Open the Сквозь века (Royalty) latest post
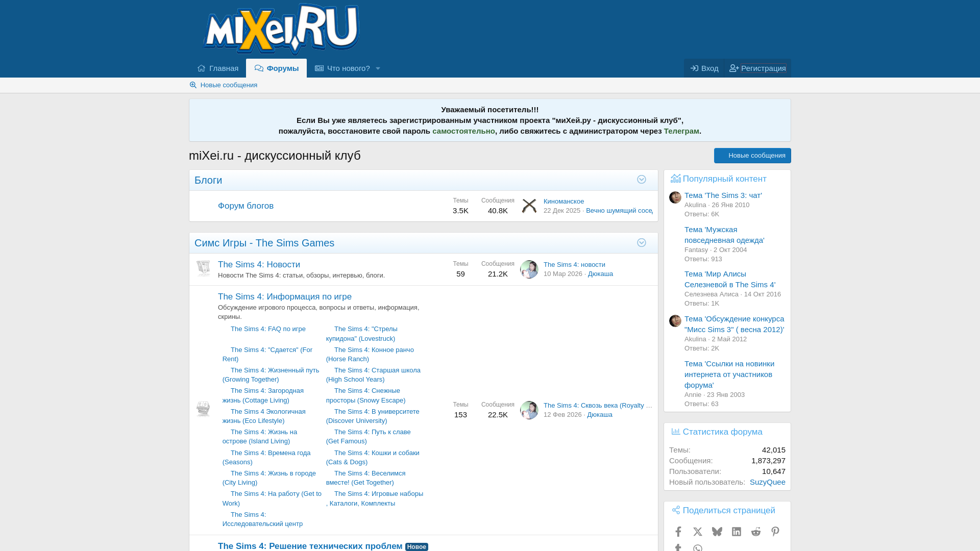The image size is (980, 551). point(598,406)
